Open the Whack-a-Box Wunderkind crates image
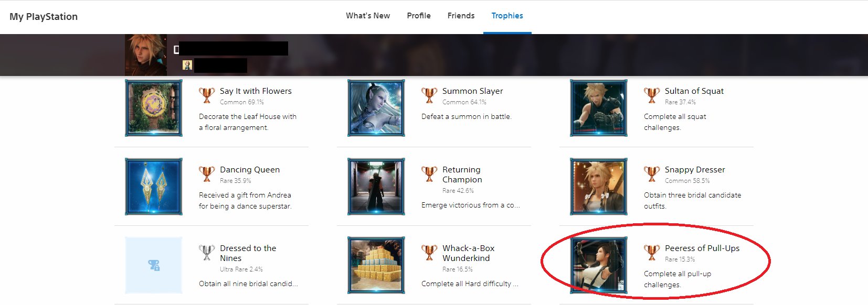Viewport: 868px width, 305px height. tap(376, 265)
